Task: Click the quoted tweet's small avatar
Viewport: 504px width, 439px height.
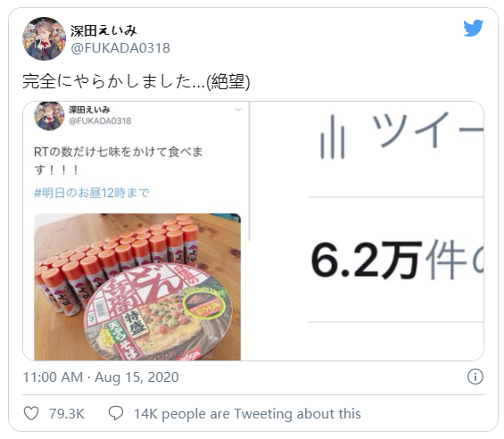Action: point(49,116)
